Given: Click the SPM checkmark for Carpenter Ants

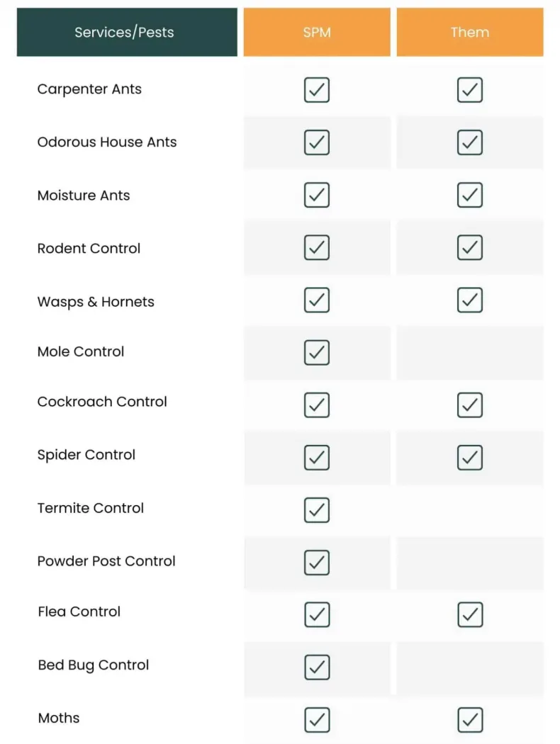Looking at the screenshot, I should 317,90.
